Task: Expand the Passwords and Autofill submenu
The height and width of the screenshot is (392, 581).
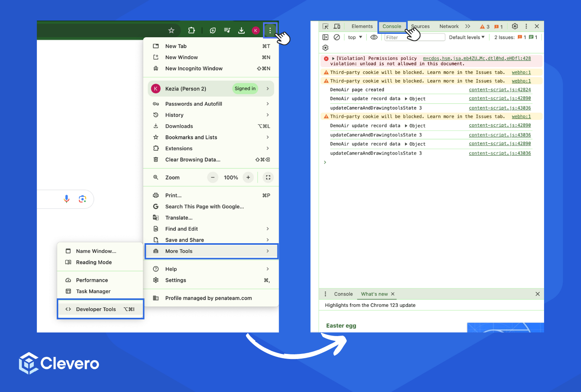Action: [x=211, y=104]
